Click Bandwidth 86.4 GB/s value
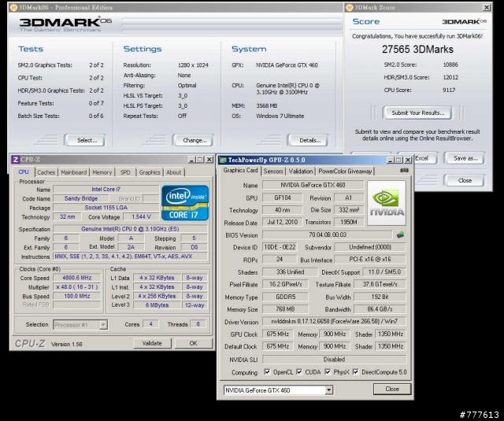Viewport: 504px width, 421px height. pos(380,309)
